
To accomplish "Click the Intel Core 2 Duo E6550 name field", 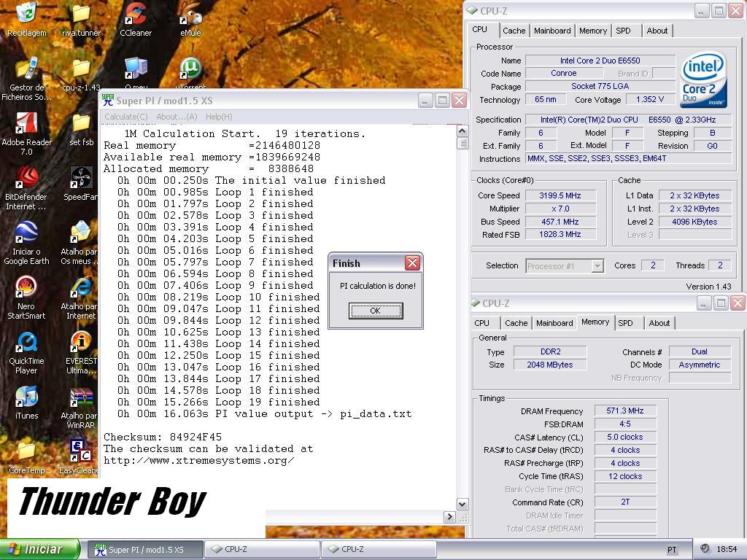I will pyautogui.click(x=600, y=61).
